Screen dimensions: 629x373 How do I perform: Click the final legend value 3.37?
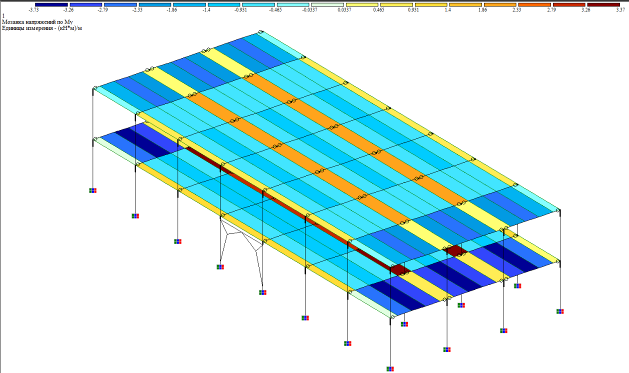click(620, 10)
